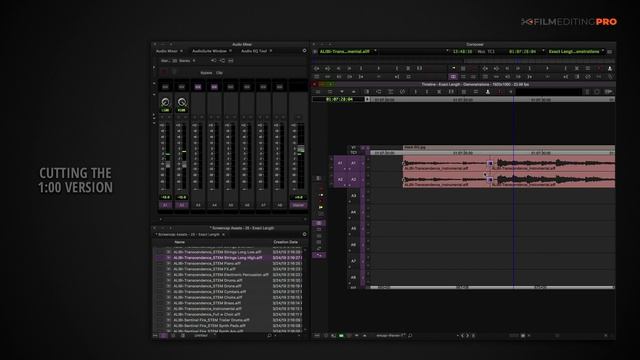Click the A1 level value field in mixer
640x360 pixels.
pyautogui.click(x=165, y=197)
